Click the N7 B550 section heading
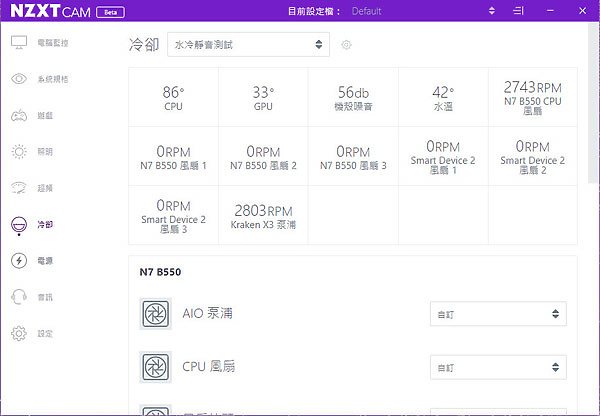Viewport: 600px width, 416px height. 160,272
